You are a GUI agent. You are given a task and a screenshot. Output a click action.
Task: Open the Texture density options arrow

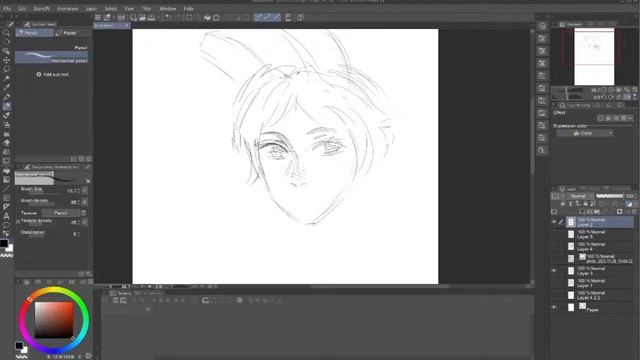[x=84, y=222]
